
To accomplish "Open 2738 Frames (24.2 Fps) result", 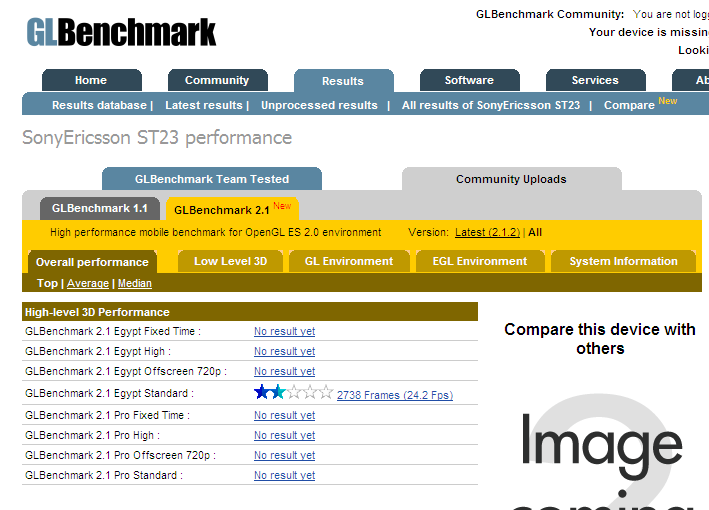I will [x=395, y=395].
